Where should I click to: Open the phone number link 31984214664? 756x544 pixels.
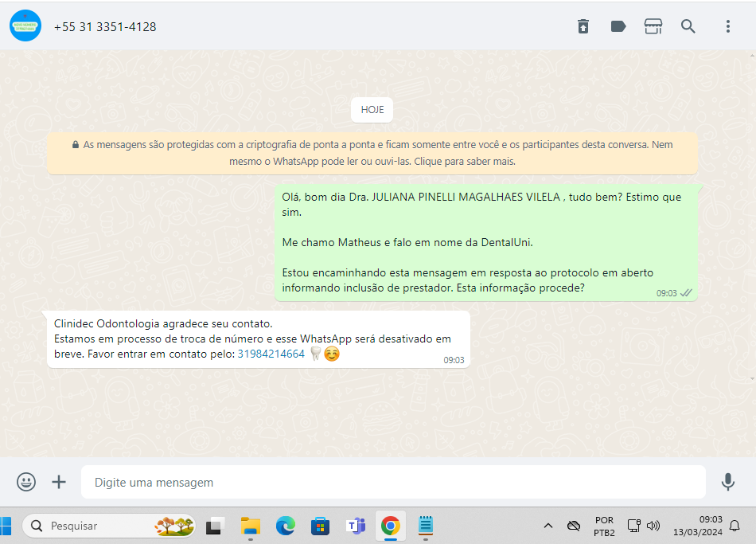(x=271, y=354)
